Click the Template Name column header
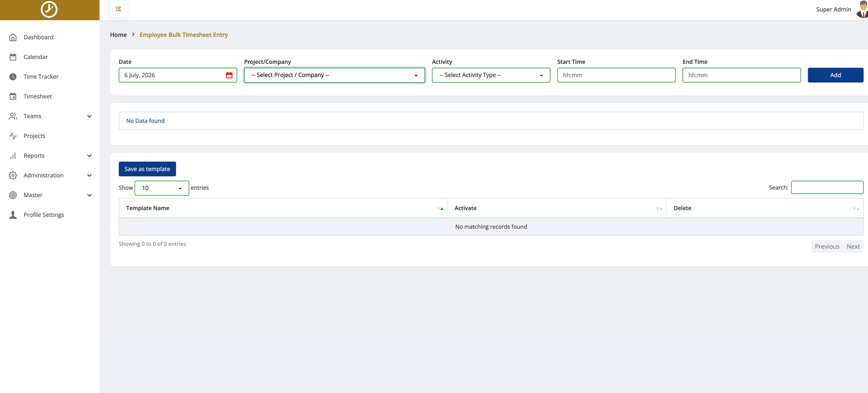 (283, 209)
